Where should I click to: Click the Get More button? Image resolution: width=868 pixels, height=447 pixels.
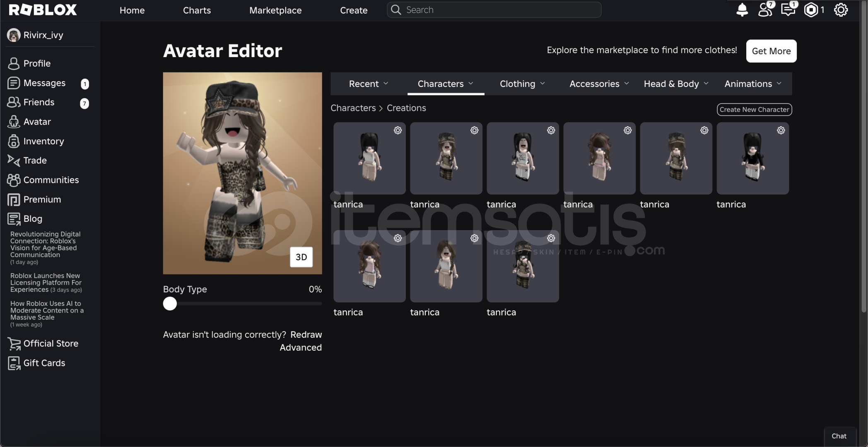point(771,51)
